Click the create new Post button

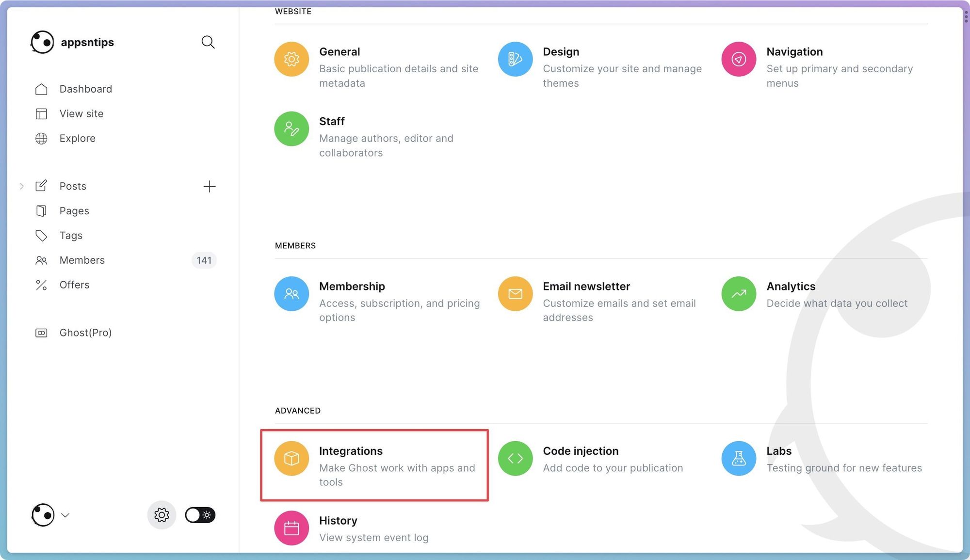point(210,186)
